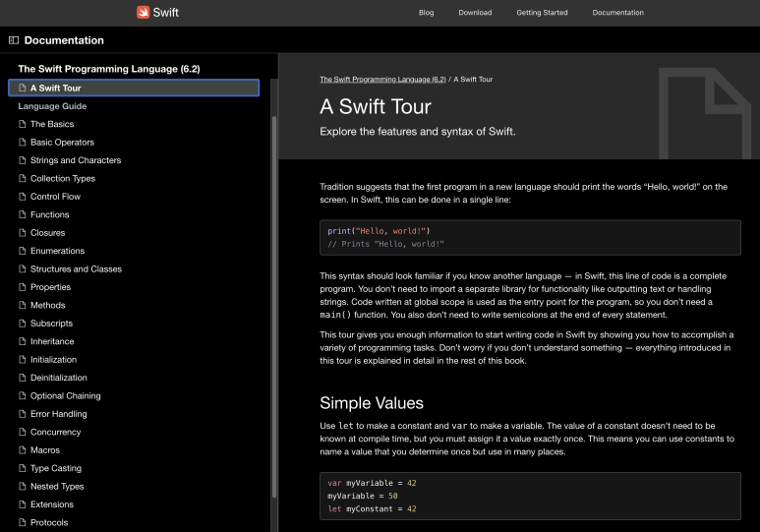Open the Protocols chapter
Screen dimensions: 760x532
[x=49, y=522]
